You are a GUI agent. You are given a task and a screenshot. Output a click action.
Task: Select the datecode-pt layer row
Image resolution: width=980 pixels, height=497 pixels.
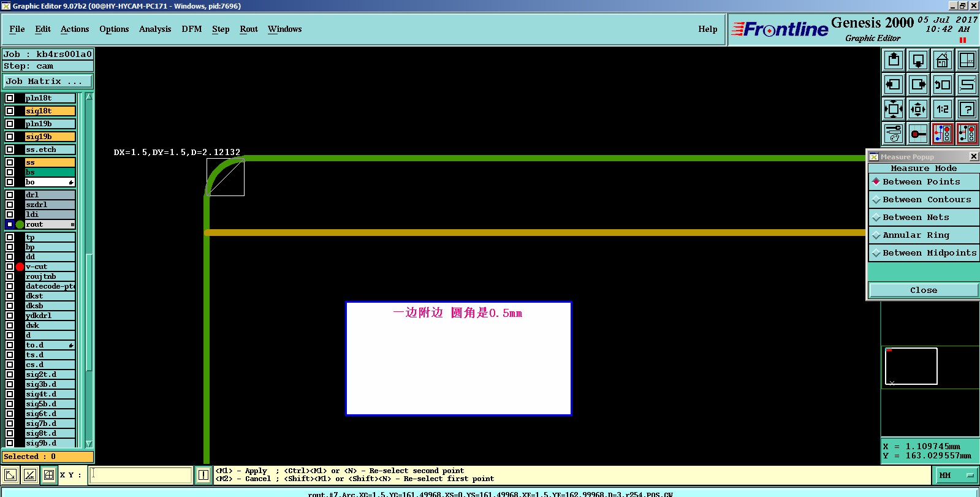[x=50, y=286]
